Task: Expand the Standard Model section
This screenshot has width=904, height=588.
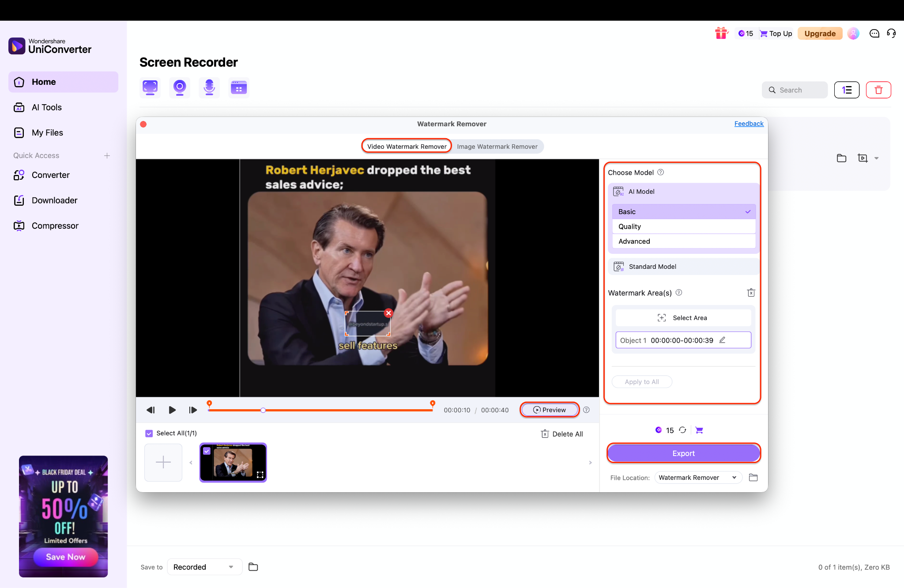Action: (x=683, y=267)
